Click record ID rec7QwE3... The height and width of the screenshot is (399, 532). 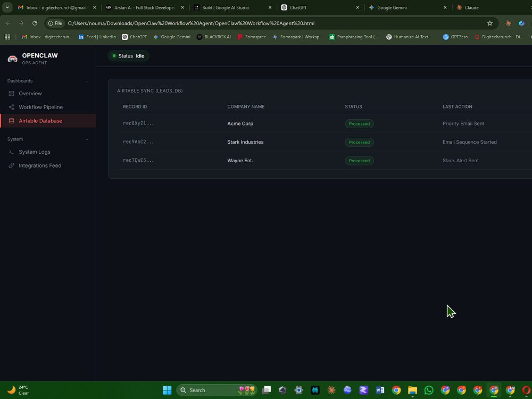click(138, 160)
